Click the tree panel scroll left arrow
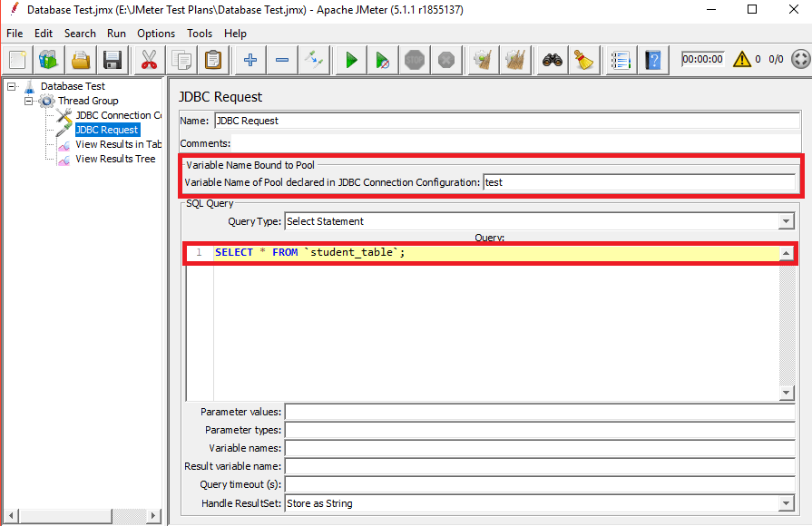This screenshot has width=812, height=526. coord(12,516)
